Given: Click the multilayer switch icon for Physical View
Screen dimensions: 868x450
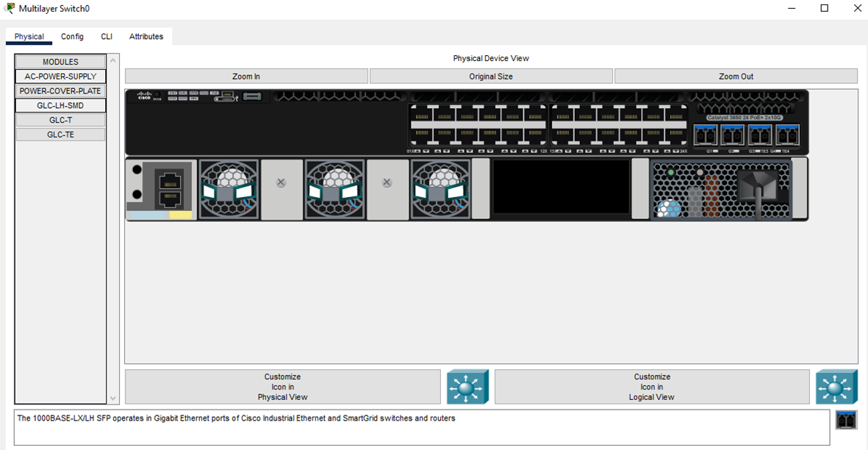Looking at the screenshot, I should pyautogui.click(x=467, y=386).
